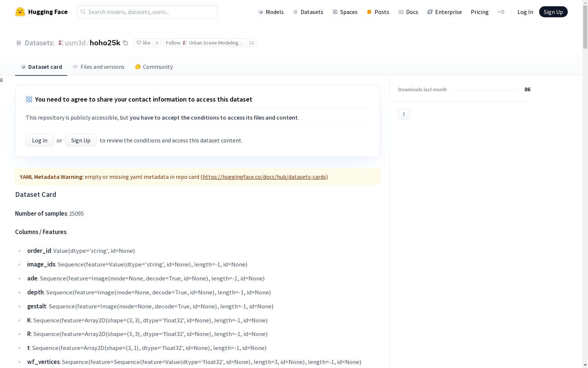588x368 pixels.
Task: Click the search magnifier icon
Action: [x=83, y=12]
